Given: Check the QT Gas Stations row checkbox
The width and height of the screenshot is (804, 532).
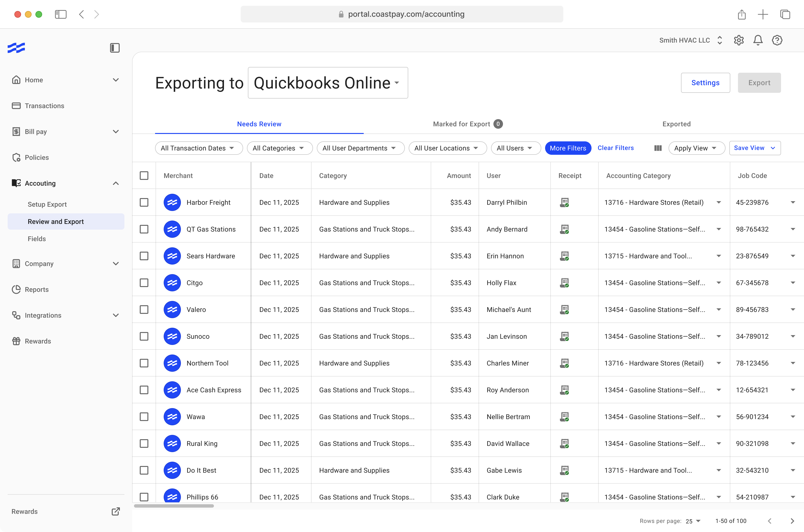Looking at the screenshot, I should coord(144,229).
